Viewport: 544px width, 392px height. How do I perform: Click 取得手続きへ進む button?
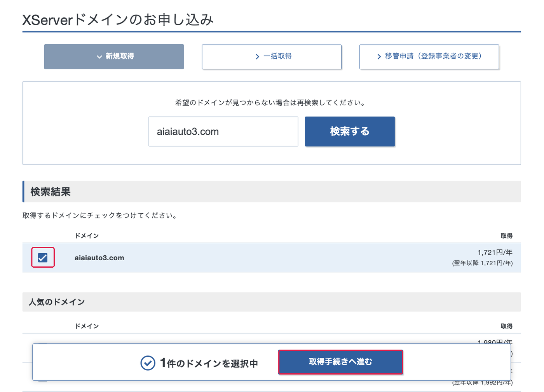340,362
